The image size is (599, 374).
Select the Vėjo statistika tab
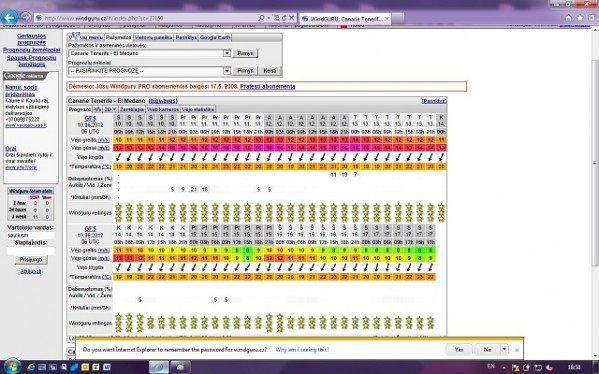[198, 109]
